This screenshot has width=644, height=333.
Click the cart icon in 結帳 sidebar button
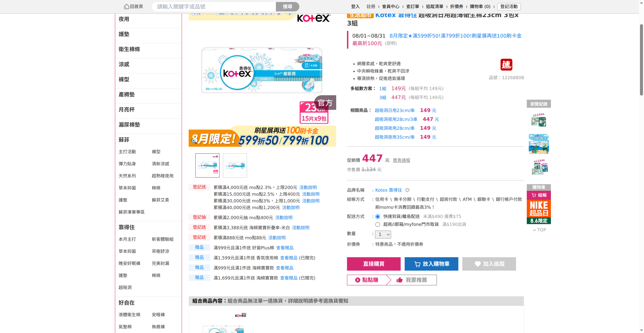(534, 195)
